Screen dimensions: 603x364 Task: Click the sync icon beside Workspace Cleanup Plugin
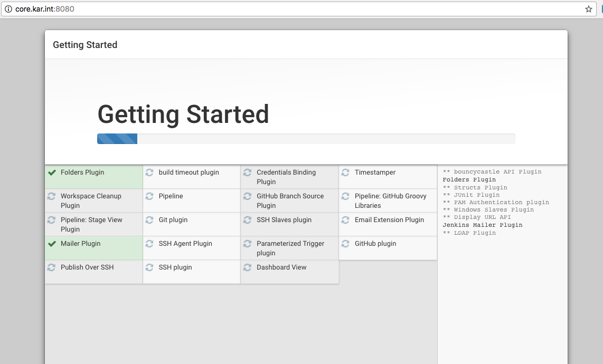tap(51, 196)
